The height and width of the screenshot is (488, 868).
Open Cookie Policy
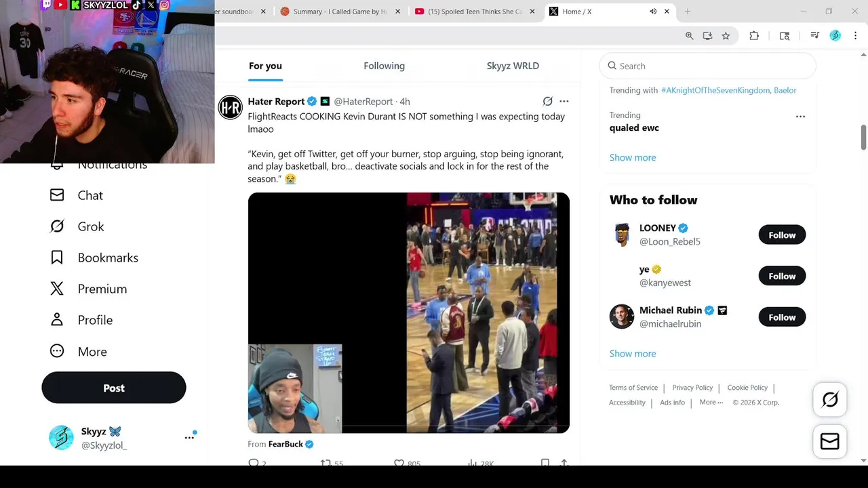747,388
